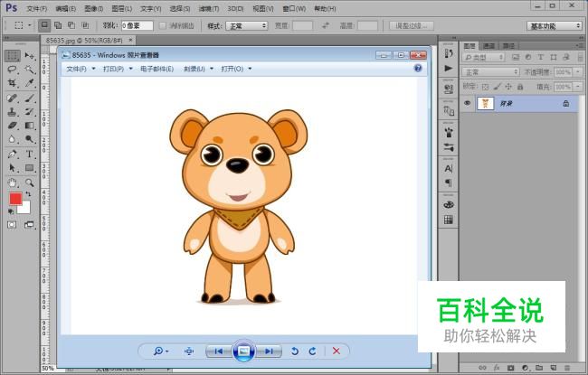This screenshot has height=375, width=588.
Task: Switch to the 通道 channels tab
Action: 489,46
